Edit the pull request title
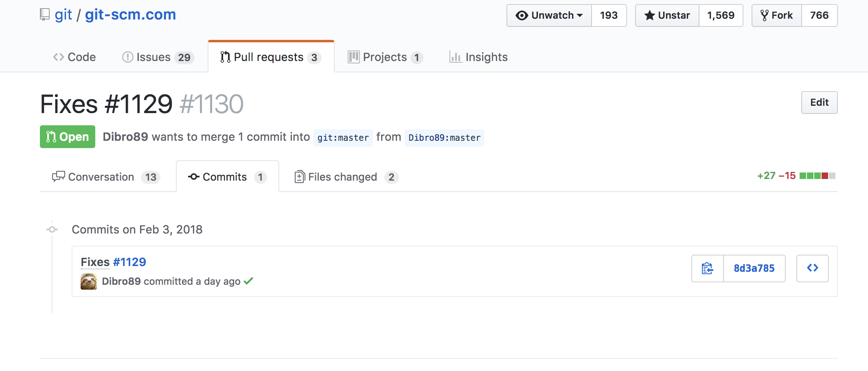Image resolution: width=868 pixels, height=371 pixels. pos(819,103)
